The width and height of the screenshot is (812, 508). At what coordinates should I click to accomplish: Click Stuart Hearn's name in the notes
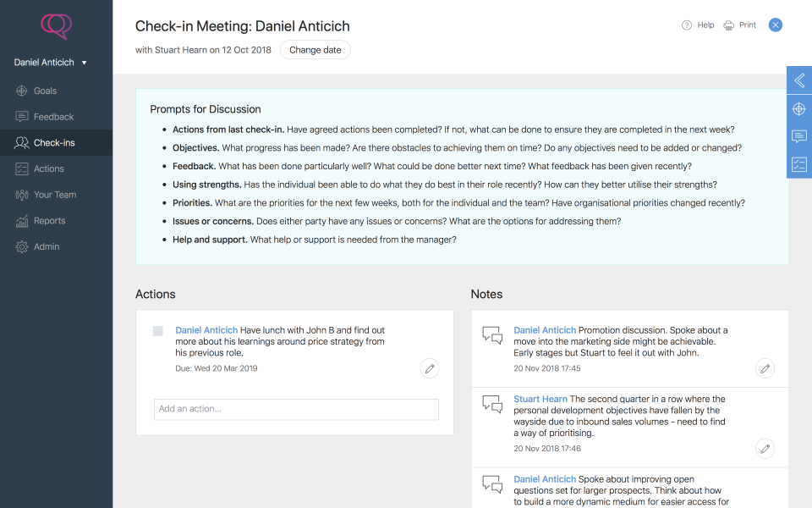click(x=540, y=399)
